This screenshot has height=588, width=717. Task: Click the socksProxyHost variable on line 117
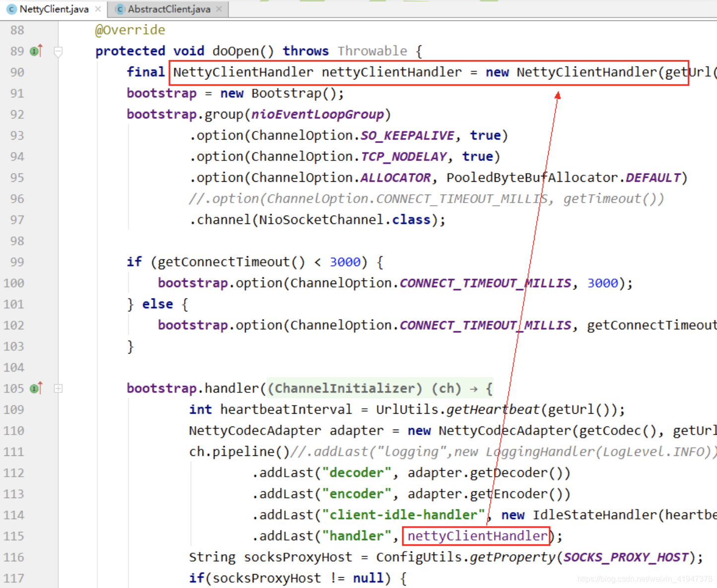[267, 579]
